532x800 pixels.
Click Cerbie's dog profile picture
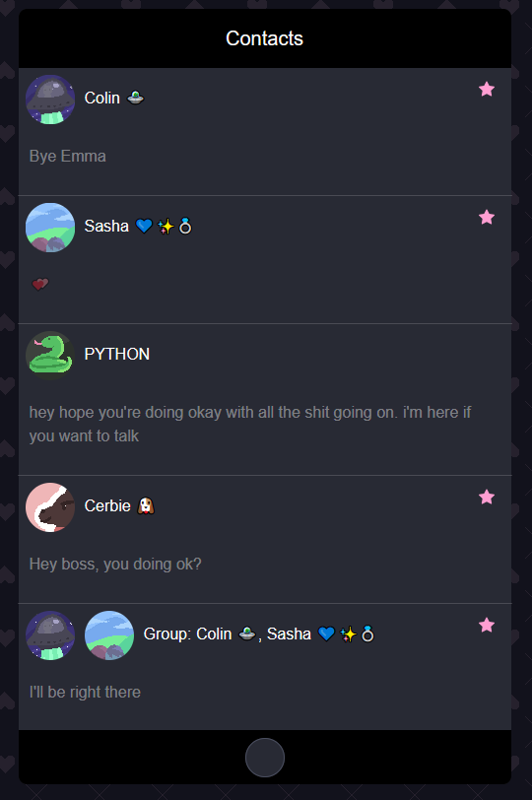pyautogui.click(x=50, y=507)
